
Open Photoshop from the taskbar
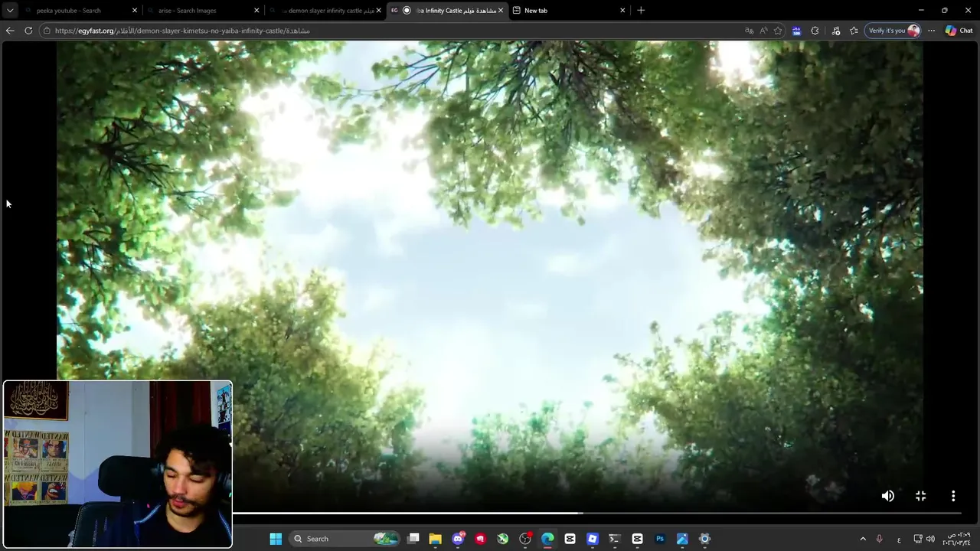[659, 539]
